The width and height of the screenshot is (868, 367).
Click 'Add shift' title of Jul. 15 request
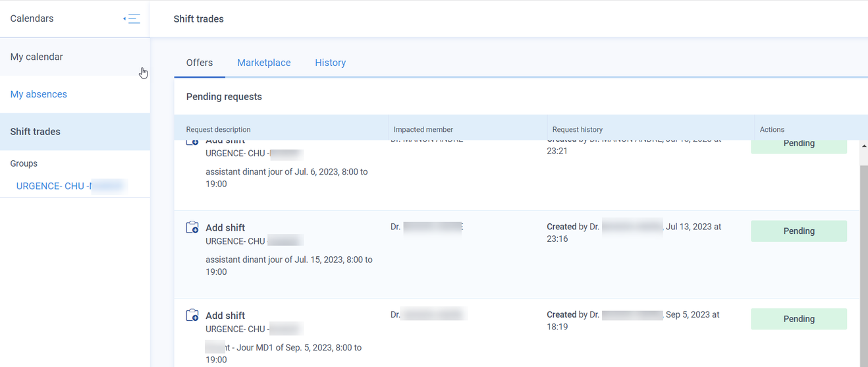225,228
